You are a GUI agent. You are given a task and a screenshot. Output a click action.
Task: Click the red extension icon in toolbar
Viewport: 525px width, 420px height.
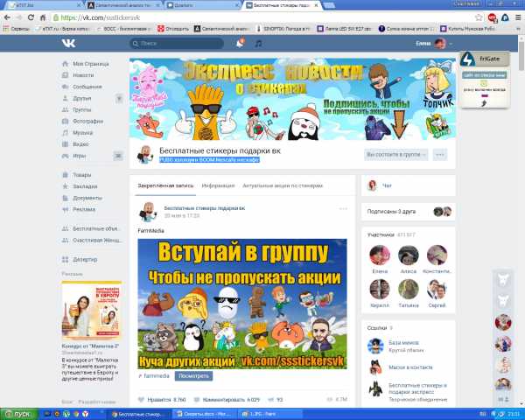[492, 17]
